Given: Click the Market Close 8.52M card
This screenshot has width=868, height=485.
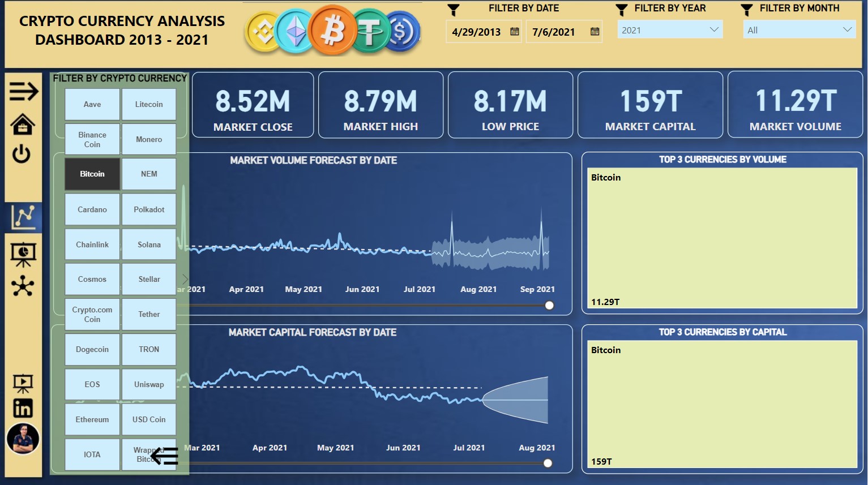Looking at the screenshot, I should point(253,105).
